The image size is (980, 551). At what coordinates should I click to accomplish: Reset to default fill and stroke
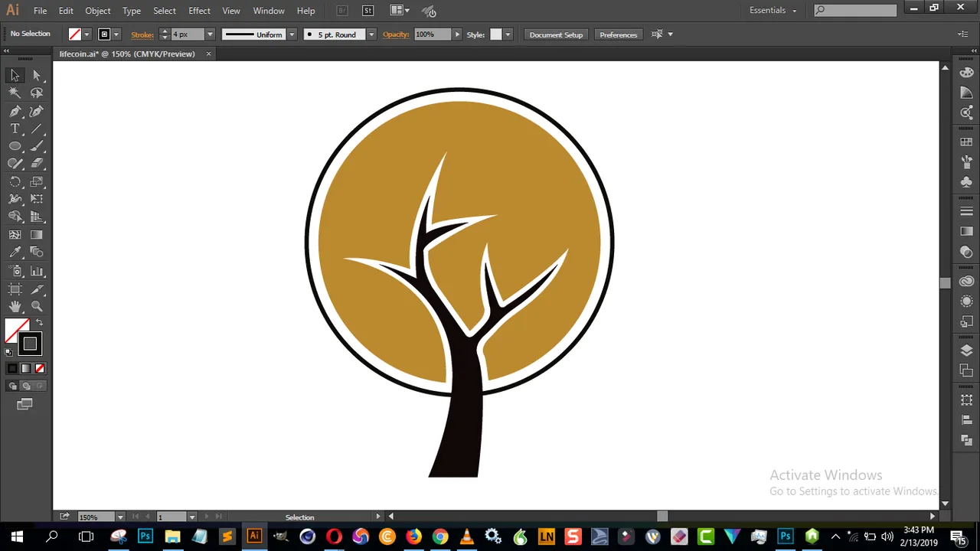(9, 353)
